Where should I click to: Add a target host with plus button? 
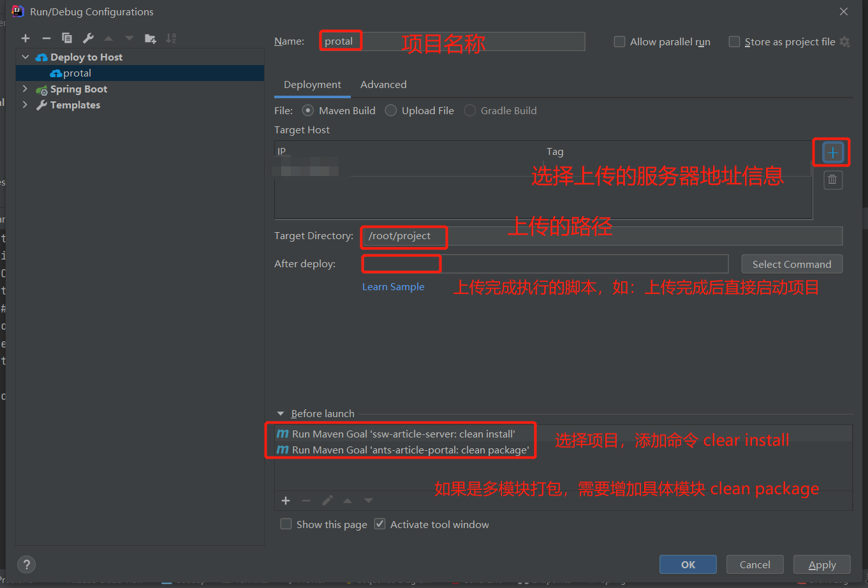832,152
